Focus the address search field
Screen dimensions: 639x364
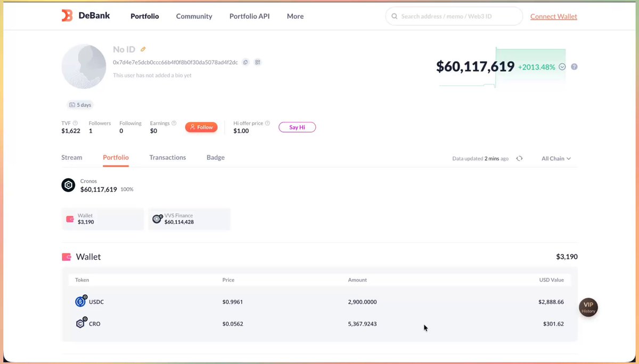click(454, 16)
